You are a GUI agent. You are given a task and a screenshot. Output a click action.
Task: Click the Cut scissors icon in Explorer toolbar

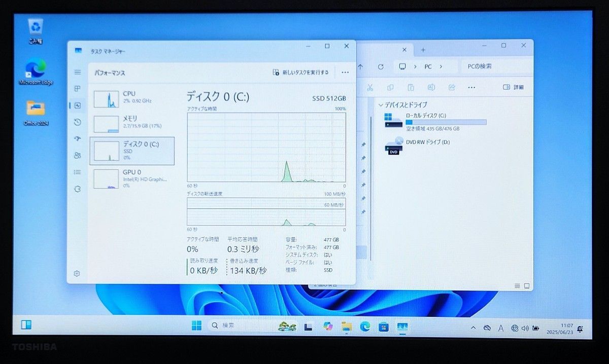[x=370, y=87]
